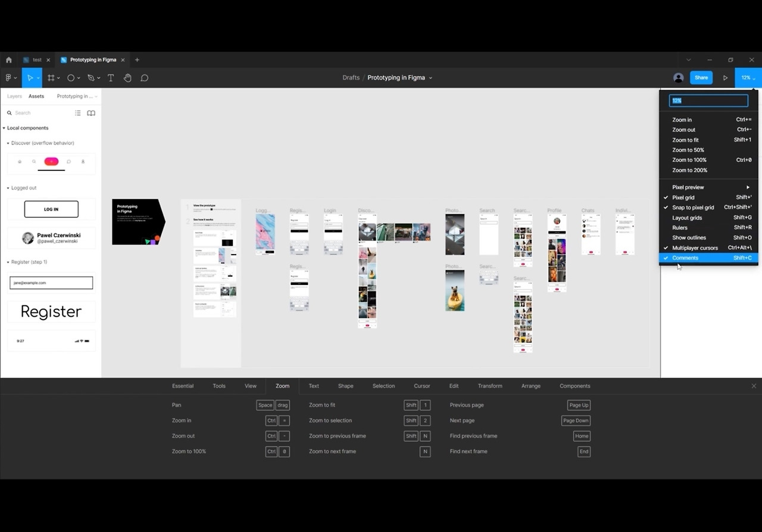Choose Zoom to 200%
Image resolution: width=762 pixels, height=532 pixels.
(x=708, y=171)
